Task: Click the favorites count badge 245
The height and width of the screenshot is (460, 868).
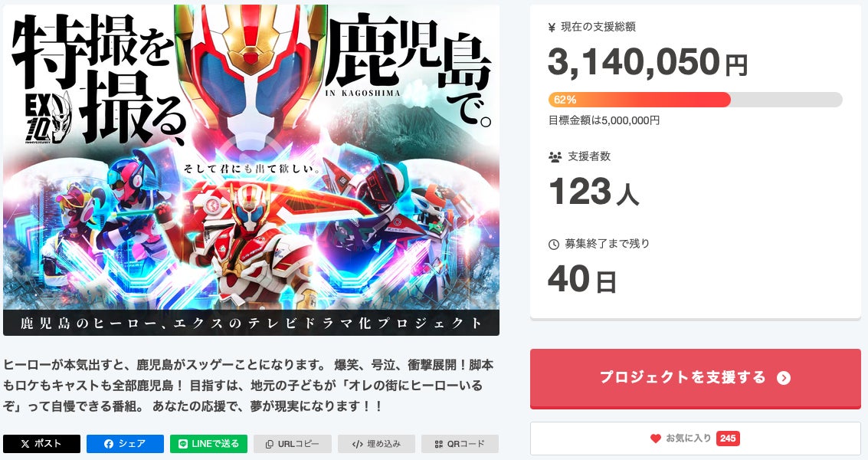Action: [727, 439]
